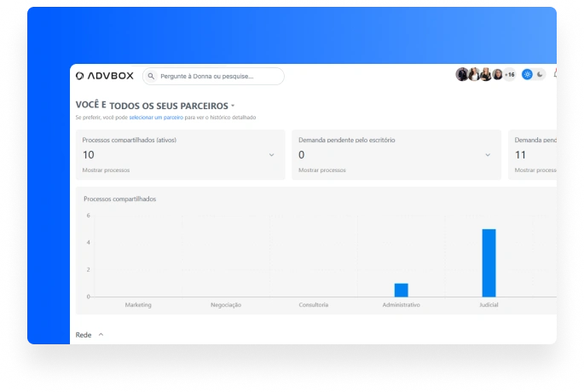Focus the 'Pergunte à Donna ou pesquise' search field
This screenshot has height=392, width=584.
[x=213, y=76]
